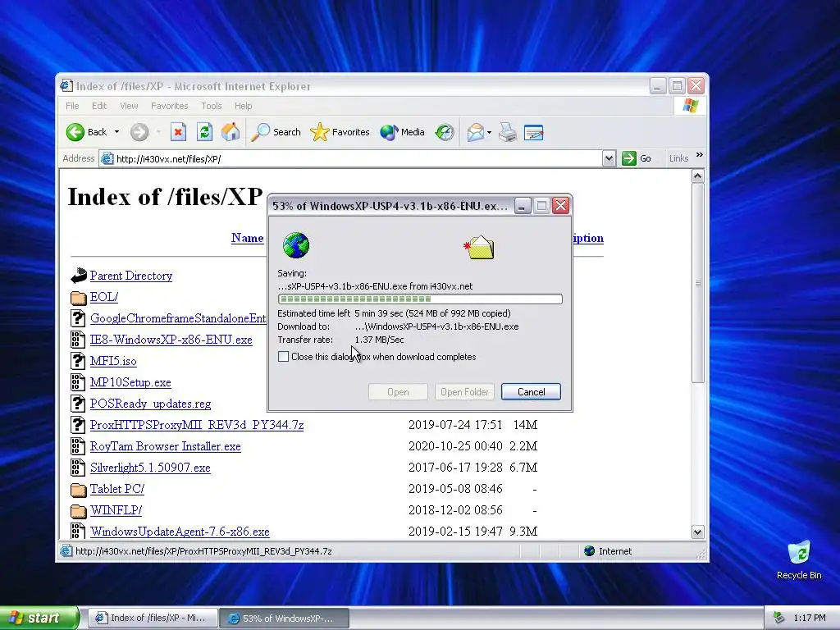
Task: Expand the address bar dropdown
Action: coord(609,158)
